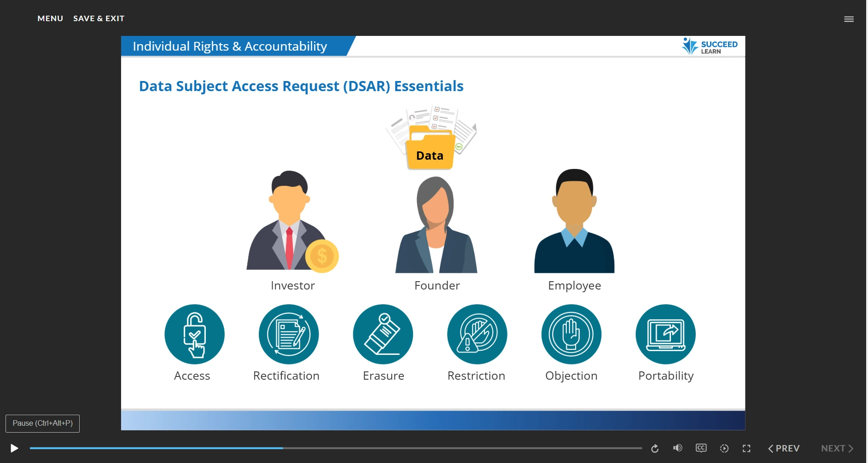Click SAVE & EXIT

pyautogui.click(x=99, y=18)
